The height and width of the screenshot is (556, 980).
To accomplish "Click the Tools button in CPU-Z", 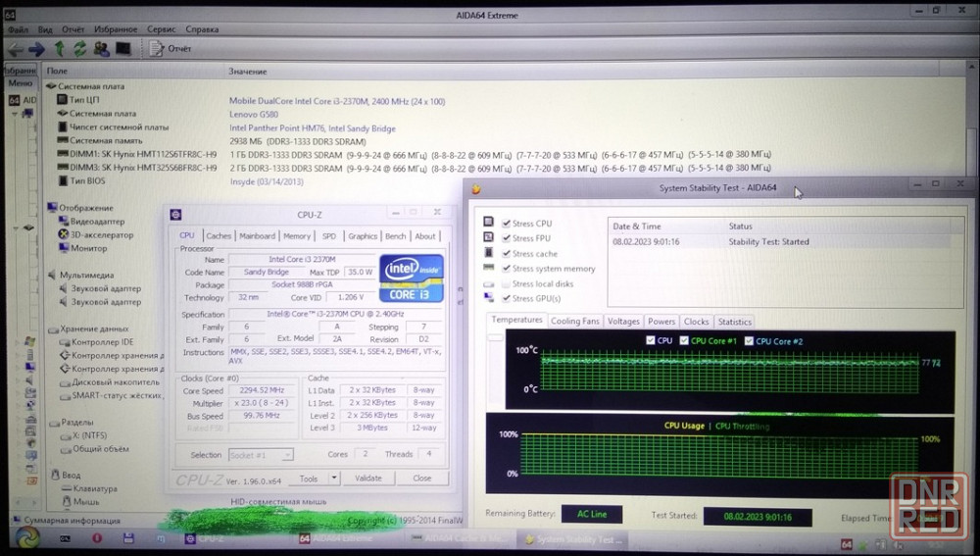I will (x=308, y=478).
